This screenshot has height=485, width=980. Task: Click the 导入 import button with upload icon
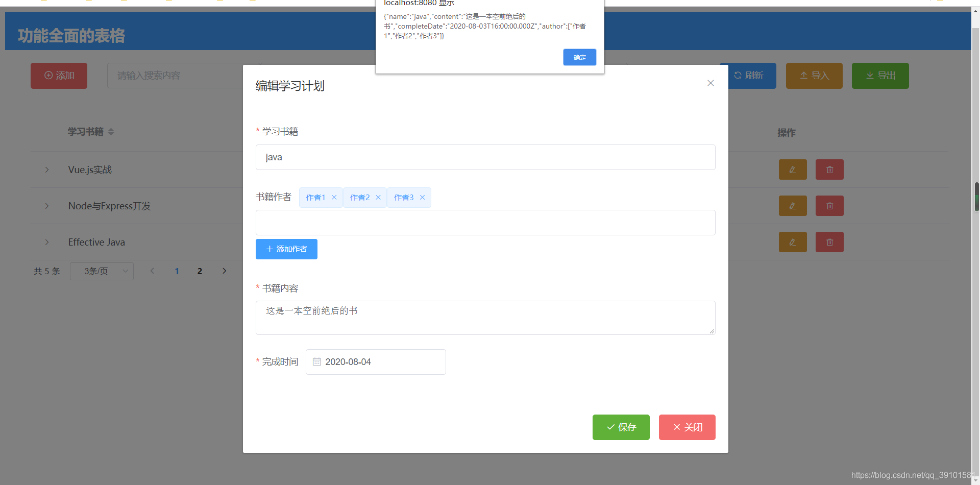pyautogui.click(x=814, y=76)
